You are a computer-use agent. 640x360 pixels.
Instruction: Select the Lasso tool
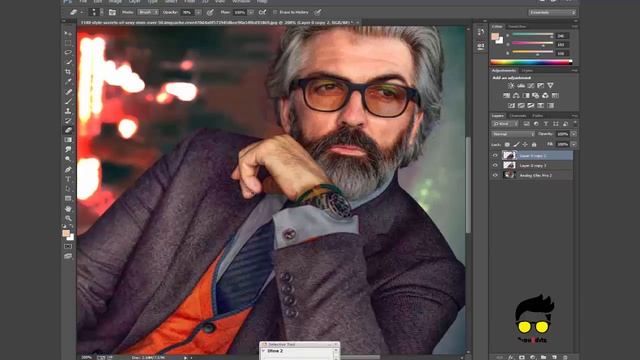tap(68, 53)
